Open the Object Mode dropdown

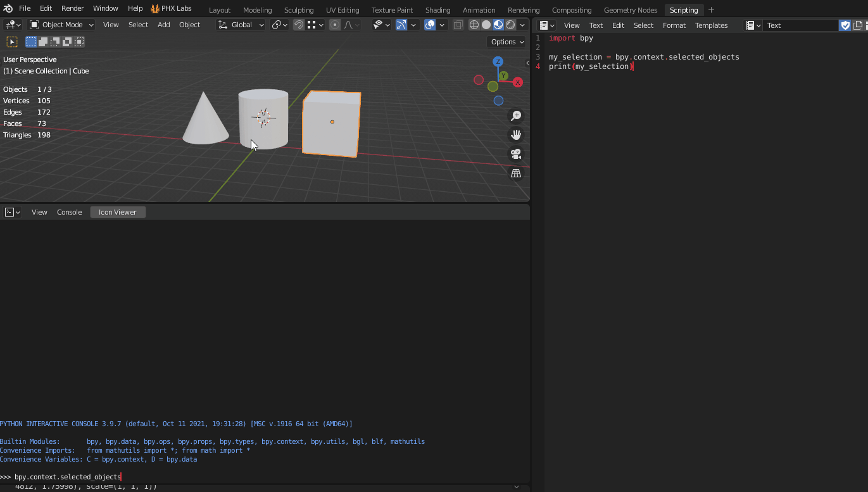click(x=61, y=25)
